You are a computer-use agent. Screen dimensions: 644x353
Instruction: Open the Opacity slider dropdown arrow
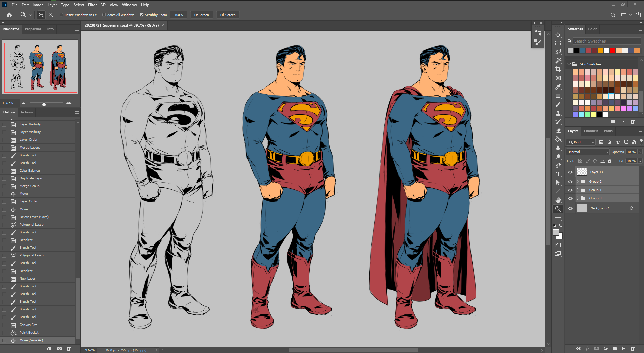point(640,152)
